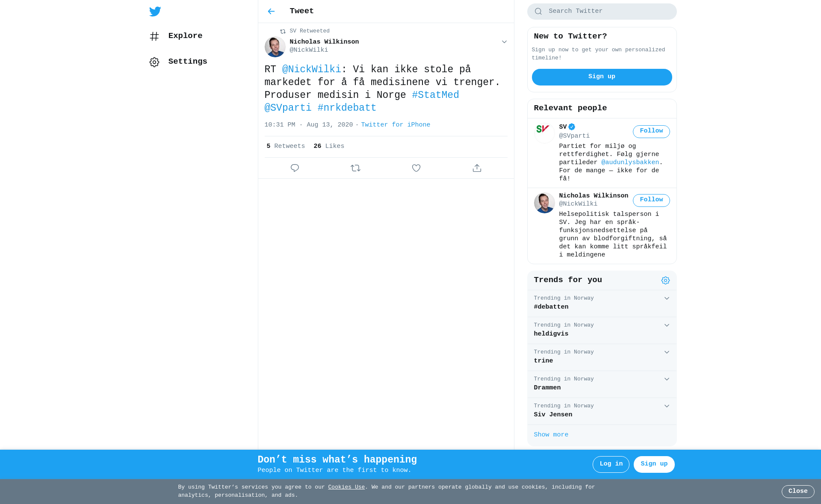Open Nicholas Wilkinson's tweet avatar
The image size is (821, 504).
click(275, 47)
